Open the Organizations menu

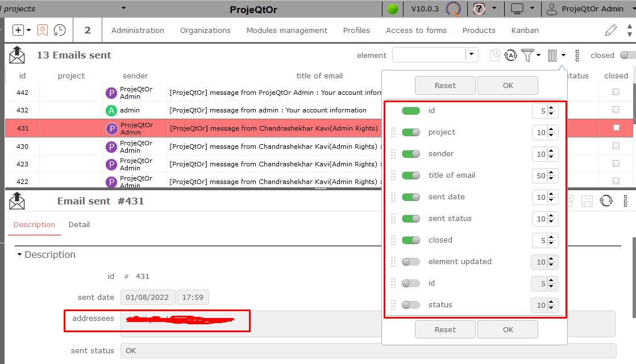(x=205, y=31)
